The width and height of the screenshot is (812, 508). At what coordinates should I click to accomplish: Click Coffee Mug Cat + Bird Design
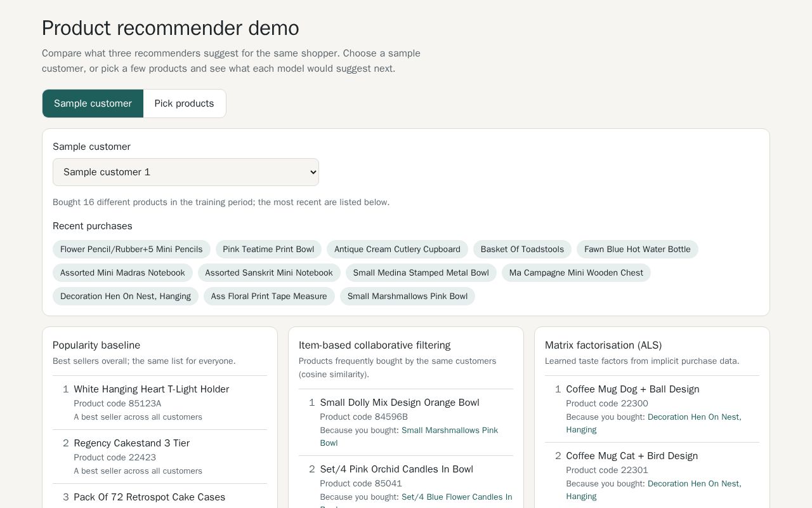tap(632, 456)
